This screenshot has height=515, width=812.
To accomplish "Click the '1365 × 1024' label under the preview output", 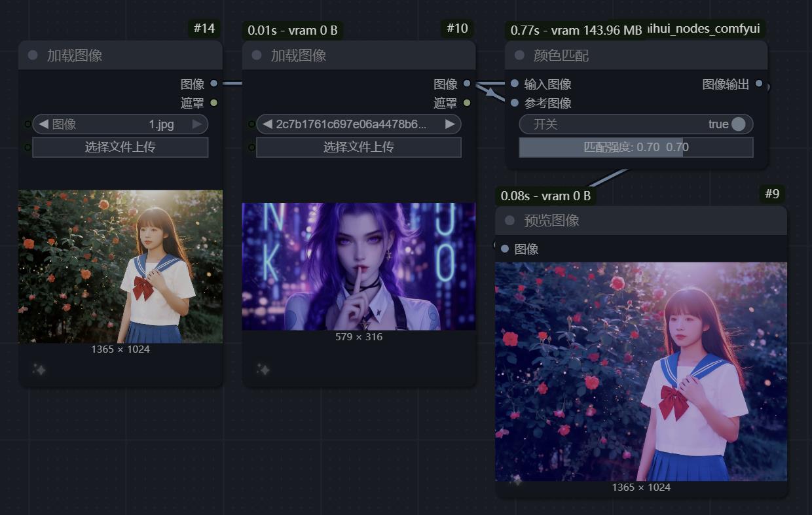I will (x=641, y=488).
